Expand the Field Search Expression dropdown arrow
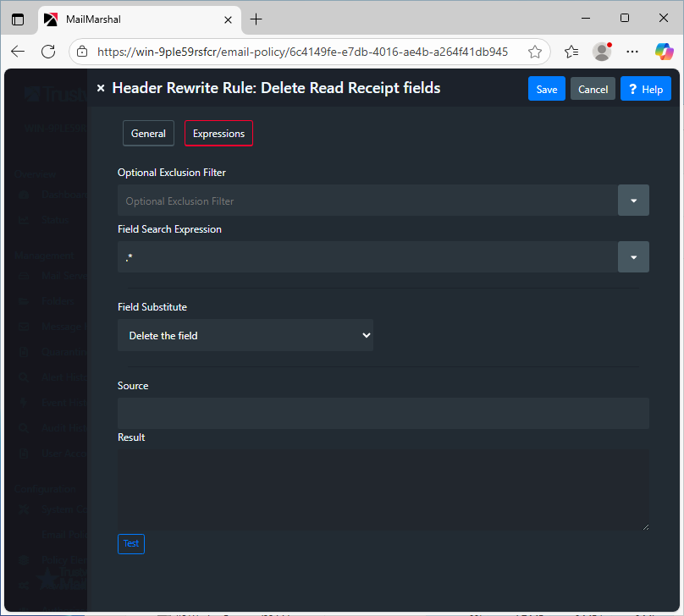This screenshot has width=684, height=616. click(x=633, y=257)
